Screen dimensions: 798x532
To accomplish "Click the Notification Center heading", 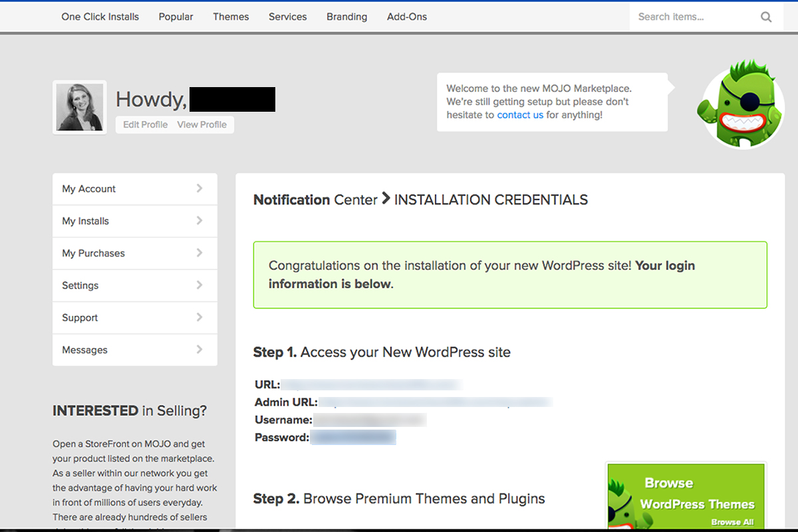I will (315, 199).
